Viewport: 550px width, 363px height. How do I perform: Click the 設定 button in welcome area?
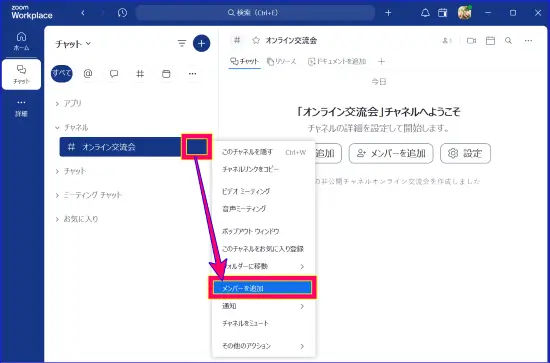coord(465,154)
